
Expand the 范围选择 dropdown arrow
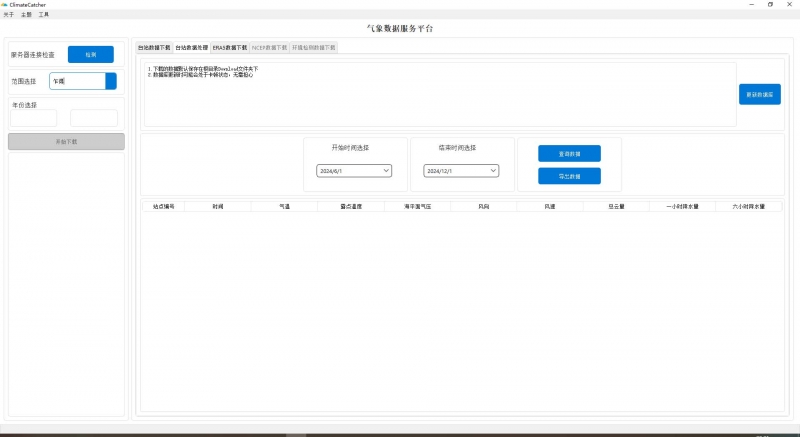(111, 81)
